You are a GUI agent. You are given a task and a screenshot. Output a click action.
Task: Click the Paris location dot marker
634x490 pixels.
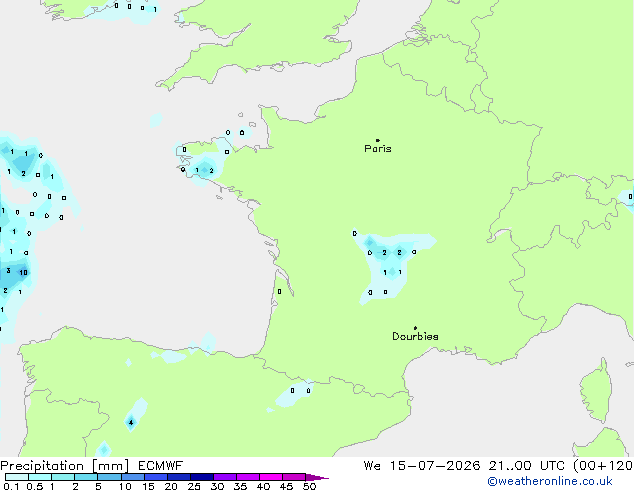pos(378,140)
